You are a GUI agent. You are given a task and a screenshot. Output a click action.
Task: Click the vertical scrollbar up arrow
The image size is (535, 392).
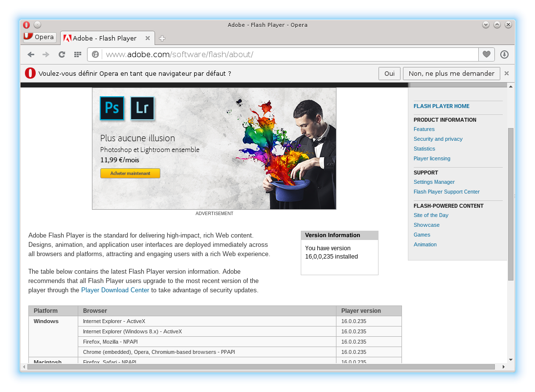(x=511, y=87)
